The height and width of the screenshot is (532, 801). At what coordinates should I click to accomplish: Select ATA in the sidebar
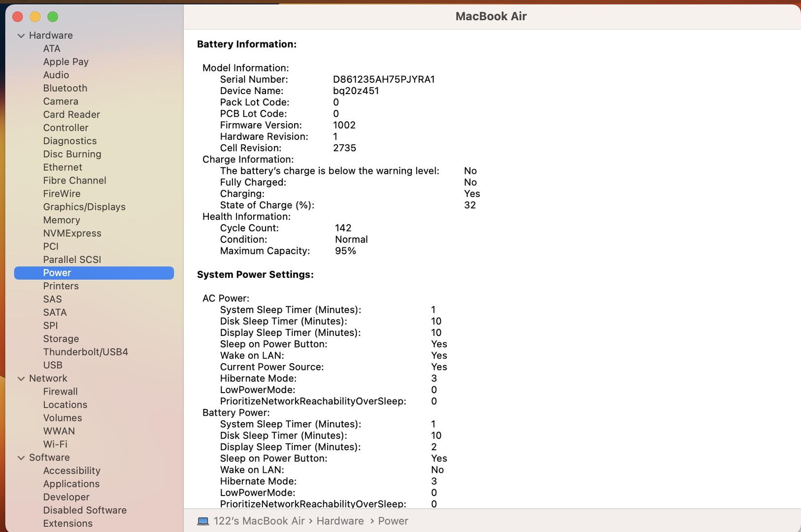point(52,48)
